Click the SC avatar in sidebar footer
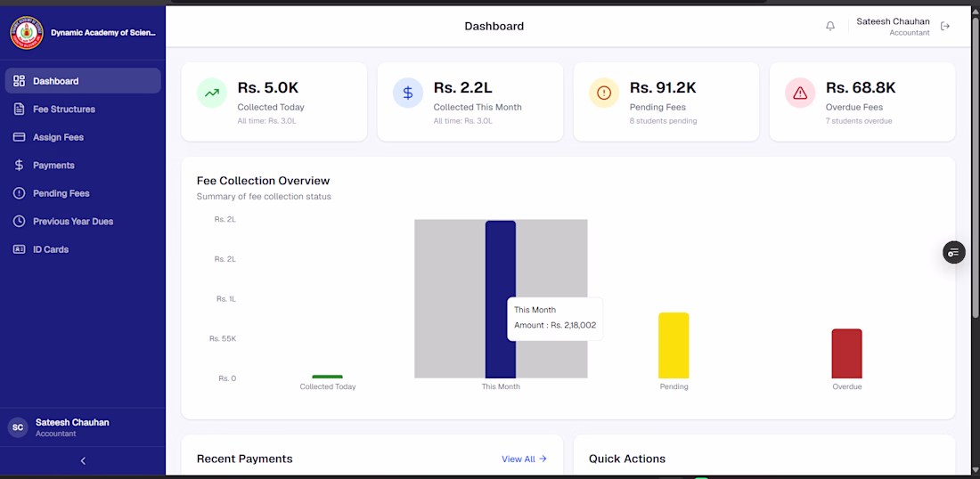This screenshot has width=980, height=479. [x=18, y=427]
